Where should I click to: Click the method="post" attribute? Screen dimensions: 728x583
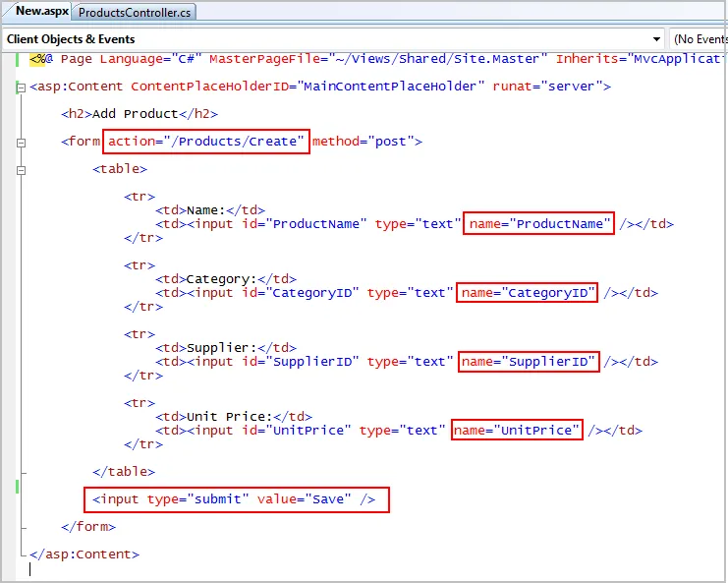[363, 142]
